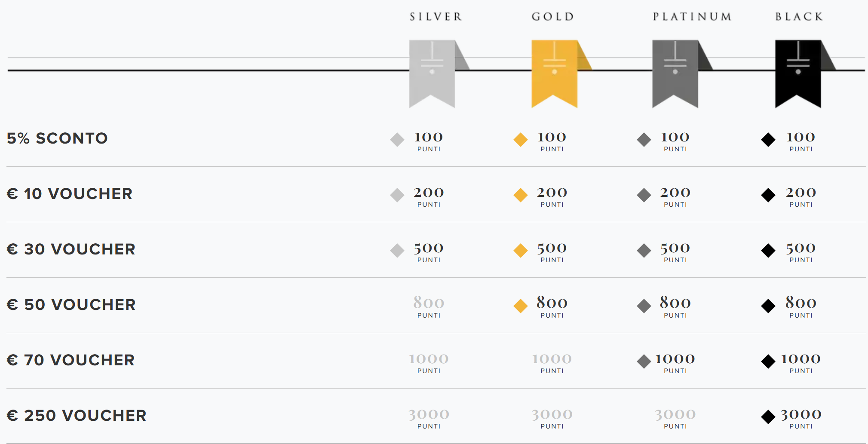Click the gold diamond in the €10 voucher row

(x=521, y=195)
